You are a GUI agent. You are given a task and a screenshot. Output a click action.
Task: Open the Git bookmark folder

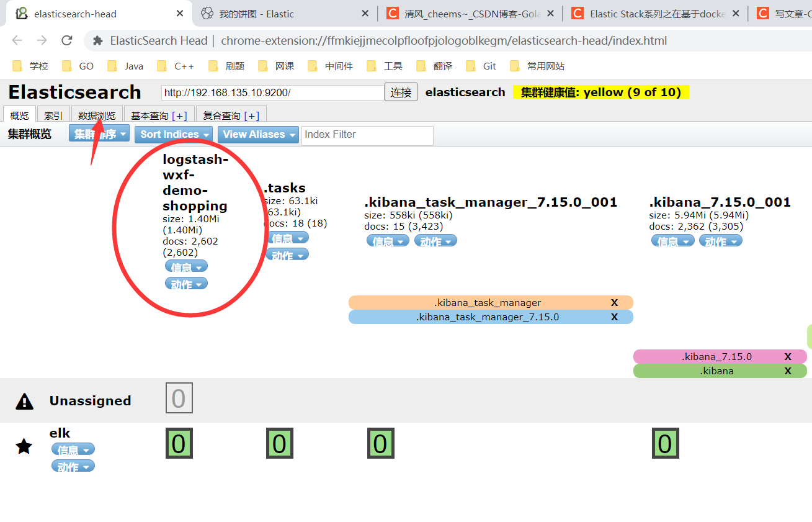point(481,66)
